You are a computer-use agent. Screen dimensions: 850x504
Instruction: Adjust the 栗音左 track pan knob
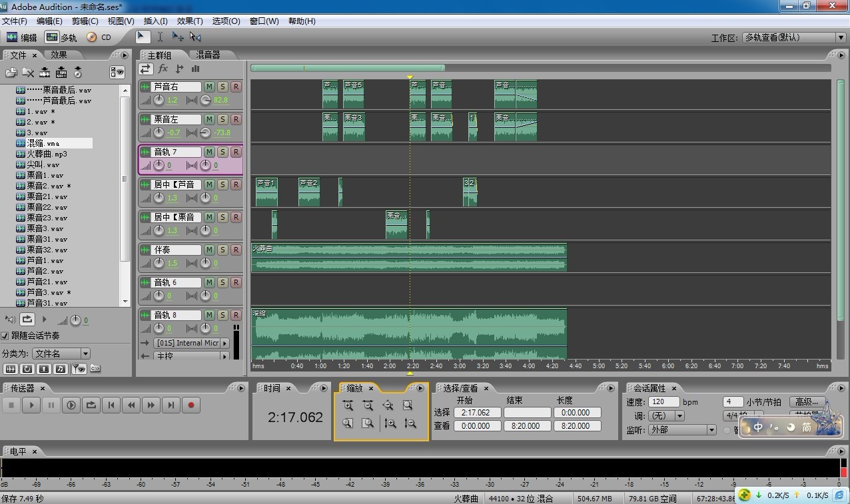click(x=205, y=132)
